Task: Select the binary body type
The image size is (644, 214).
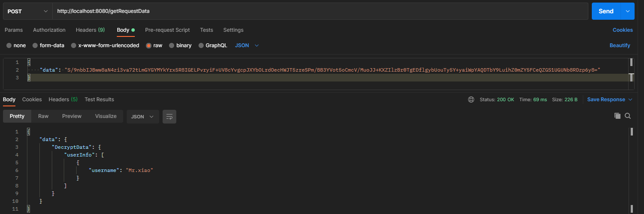Action: click(180, 45)
